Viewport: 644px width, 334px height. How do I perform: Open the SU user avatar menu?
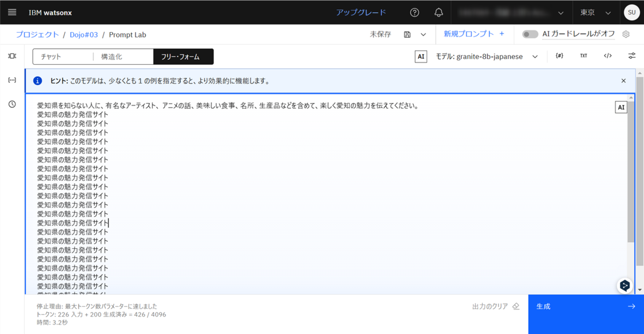[631, 12]
